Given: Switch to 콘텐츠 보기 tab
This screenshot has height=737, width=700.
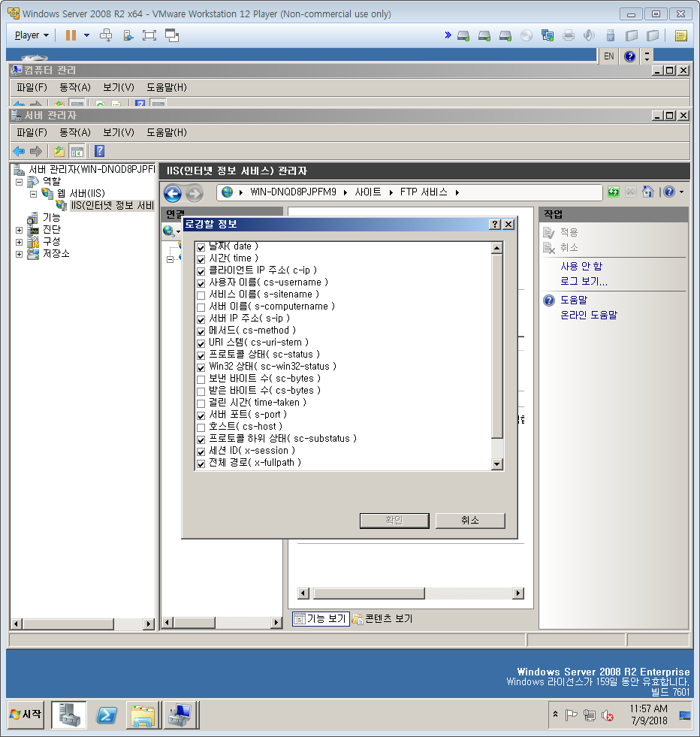Looking at the screenshot, I should tap(382, 618).
